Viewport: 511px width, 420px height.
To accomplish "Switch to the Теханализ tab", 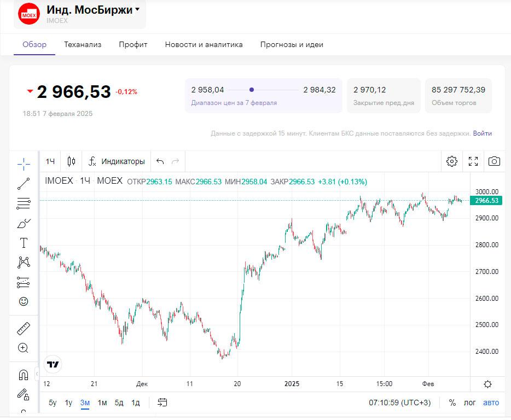I will point(83,44).
